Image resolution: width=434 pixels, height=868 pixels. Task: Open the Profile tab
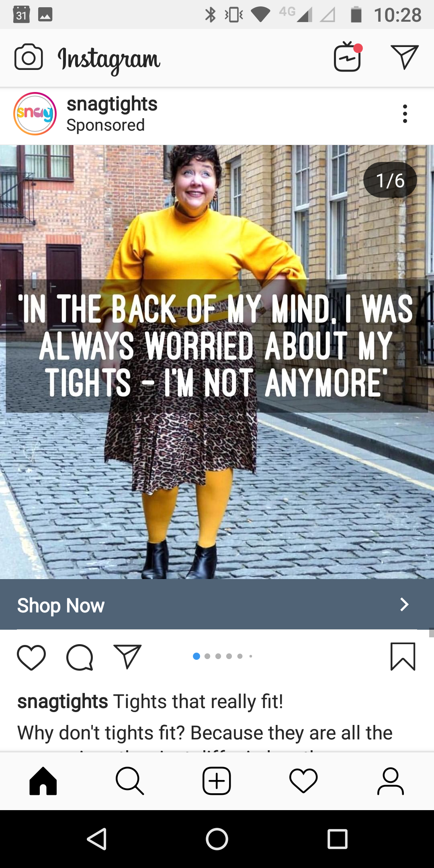[x=391, y=781]
